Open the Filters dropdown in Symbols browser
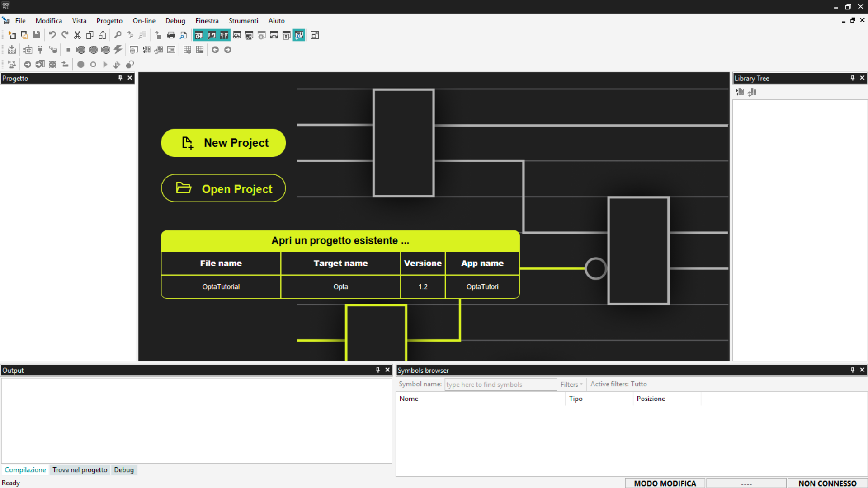The image size is (868, 488). 571,385
